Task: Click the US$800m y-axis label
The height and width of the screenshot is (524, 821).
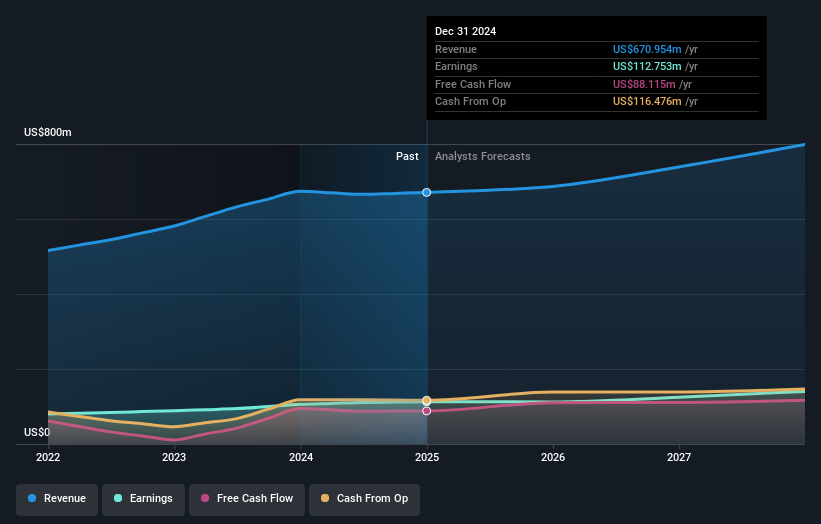Action: 48,132
